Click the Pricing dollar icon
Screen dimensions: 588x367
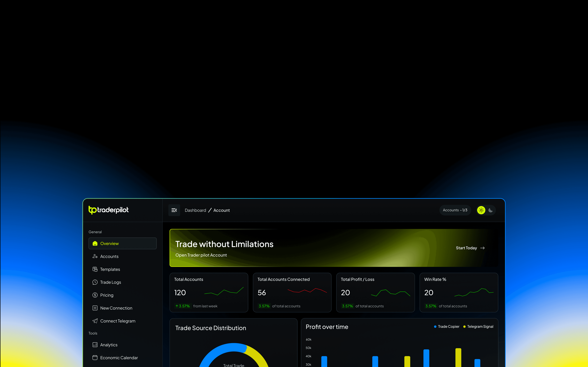click(x=95, y=295)
